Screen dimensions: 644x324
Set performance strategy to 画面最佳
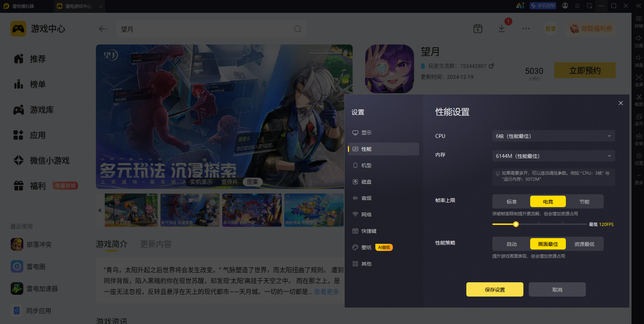pyautogui.click(x=548, y=244)
